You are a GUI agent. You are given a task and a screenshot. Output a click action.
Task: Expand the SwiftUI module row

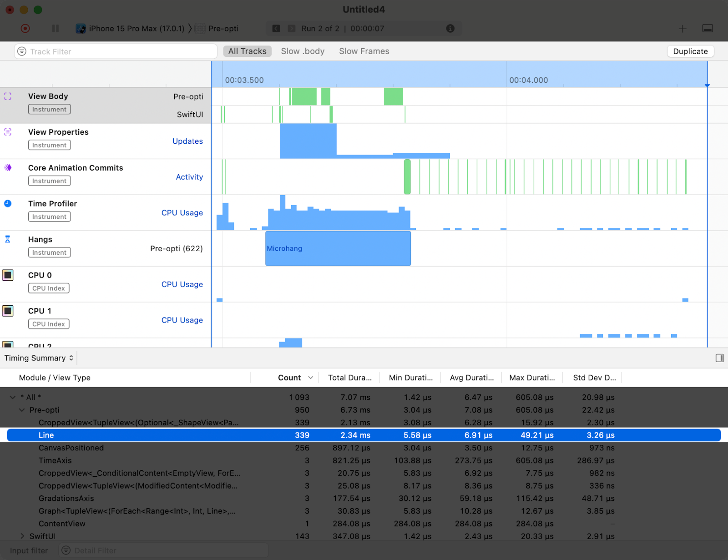(22, 536)
